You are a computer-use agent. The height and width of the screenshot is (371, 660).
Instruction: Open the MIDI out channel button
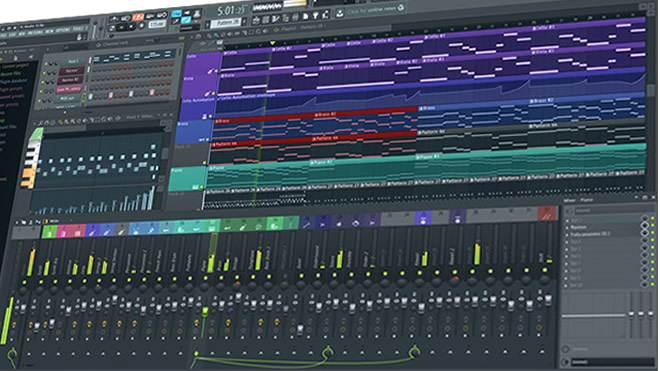(x=67, y=99)
